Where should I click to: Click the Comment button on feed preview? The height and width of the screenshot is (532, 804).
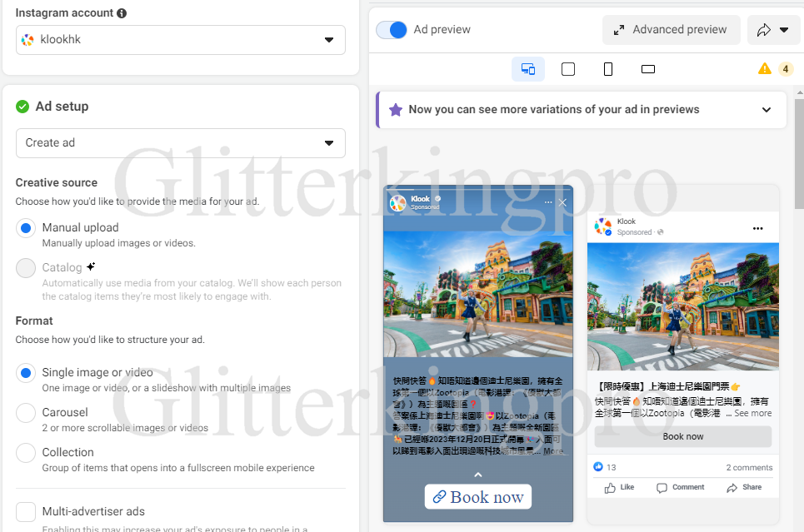point(681,487)
